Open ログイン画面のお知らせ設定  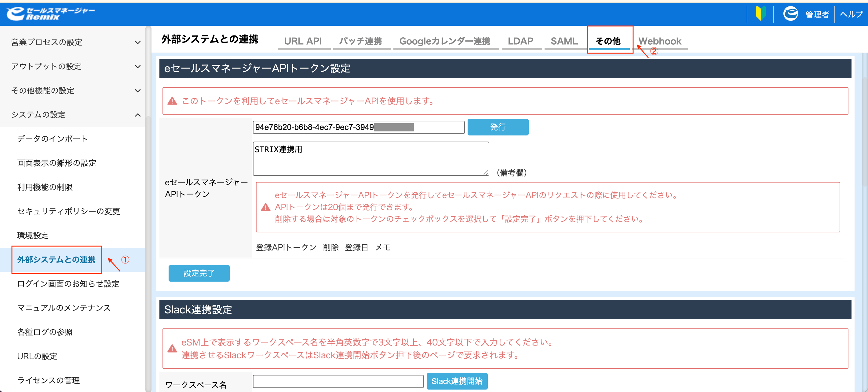click(68, 284)
